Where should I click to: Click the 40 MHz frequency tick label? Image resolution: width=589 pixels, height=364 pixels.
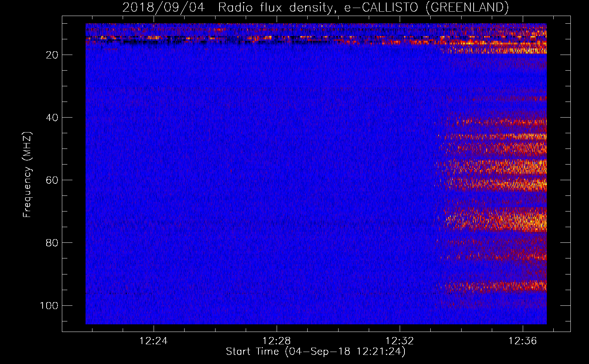click(52, 118)
